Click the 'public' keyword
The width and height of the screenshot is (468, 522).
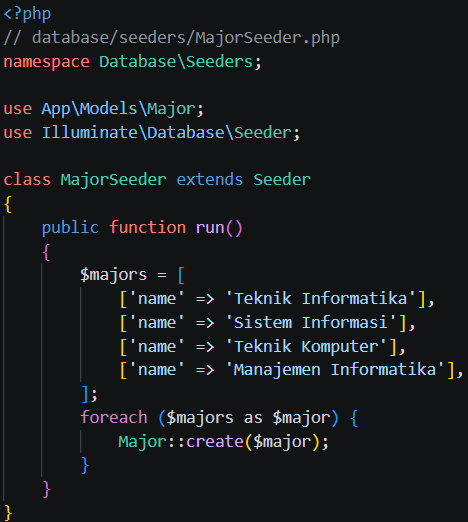tap(70, 228)
